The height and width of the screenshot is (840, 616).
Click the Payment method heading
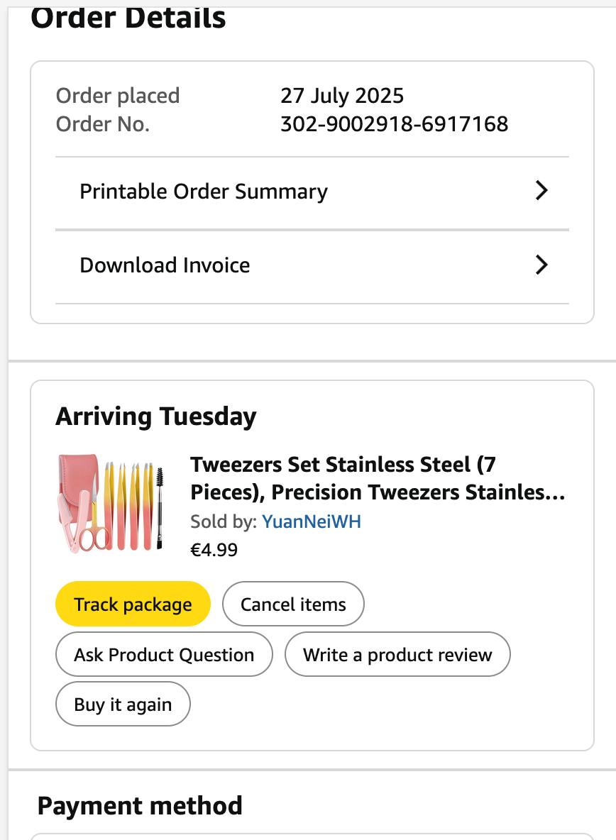tap(140, 806)
